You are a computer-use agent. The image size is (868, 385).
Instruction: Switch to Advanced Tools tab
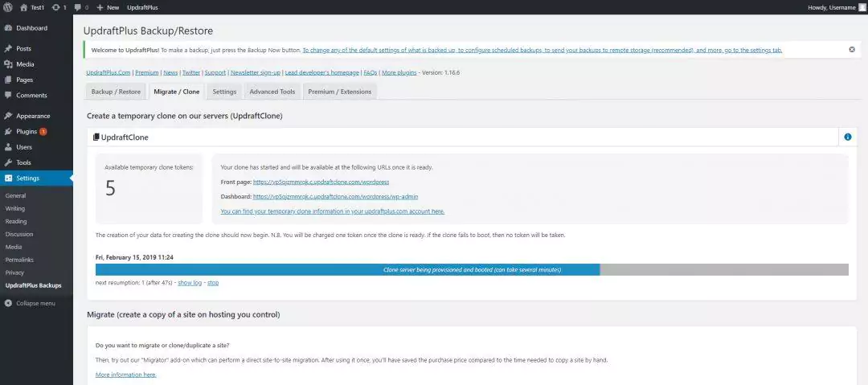272,92
